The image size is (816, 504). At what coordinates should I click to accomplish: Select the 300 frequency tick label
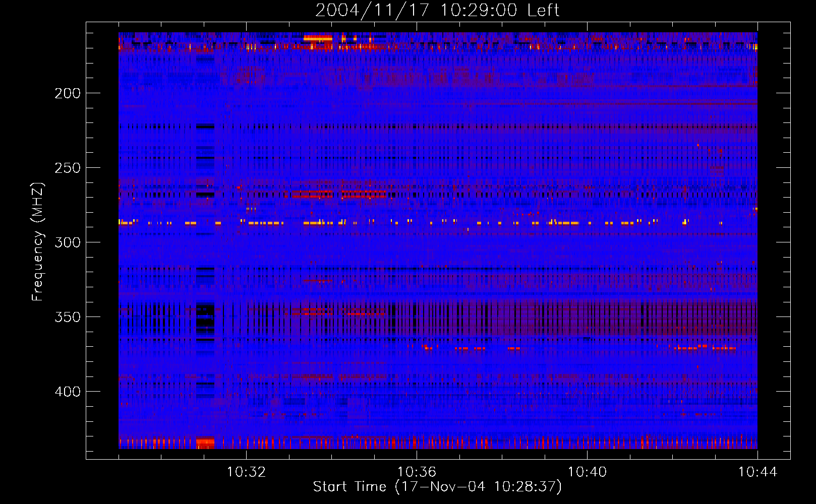pyautogui.click(x=68, y=242)
